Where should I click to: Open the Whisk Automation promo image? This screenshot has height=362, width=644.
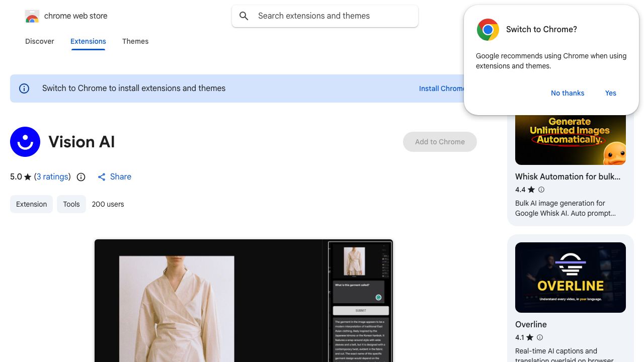coord(571,140)
